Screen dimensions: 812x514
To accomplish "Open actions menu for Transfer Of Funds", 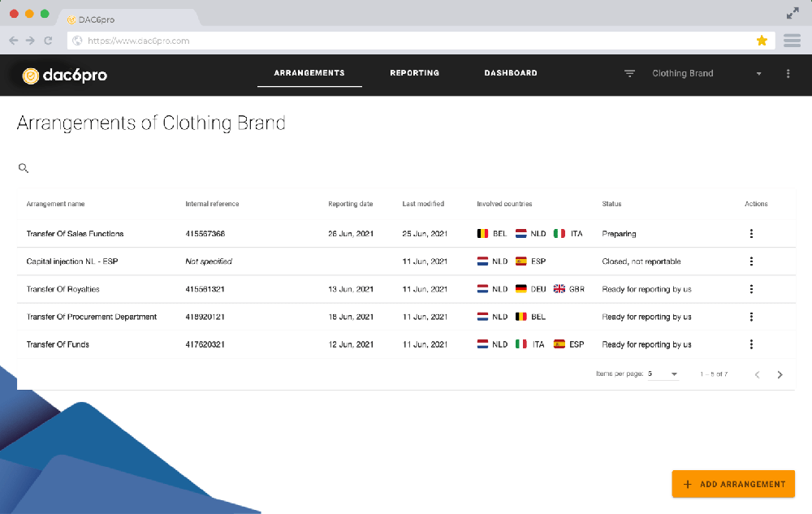I will pos(751,344).
